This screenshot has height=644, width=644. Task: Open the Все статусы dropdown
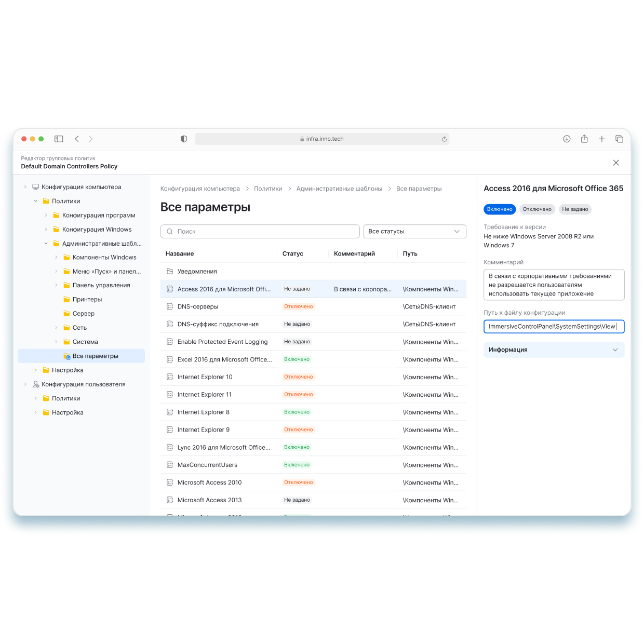(x=414, y=232)
